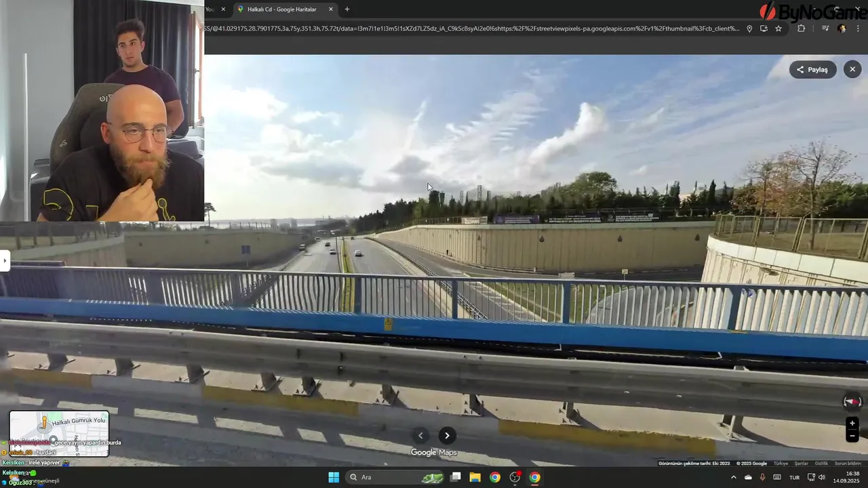This screenshot has height=488, width=868.
Task: Click the Şartlar footer link
Action: click(802, 464)
